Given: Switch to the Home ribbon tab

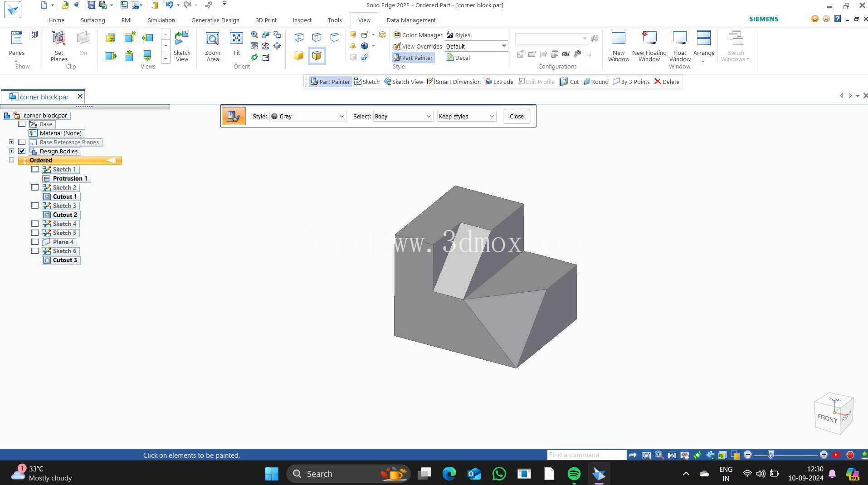Looking at the screenshot, I should click(x=56, y=20).
